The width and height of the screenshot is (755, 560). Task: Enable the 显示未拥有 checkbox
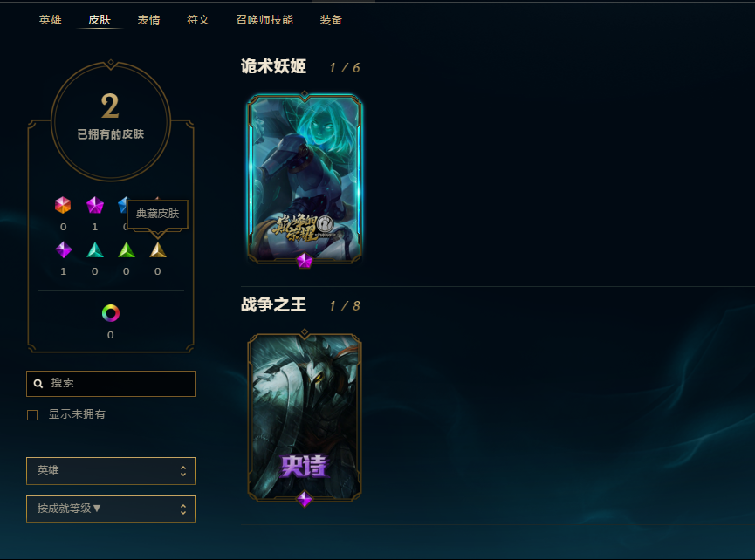pos(32,414)
